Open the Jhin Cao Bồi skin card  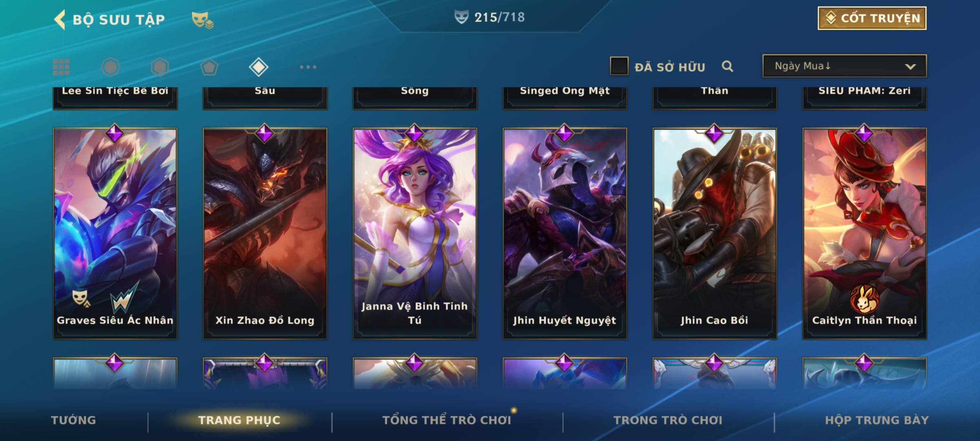[x=715, y=233]
